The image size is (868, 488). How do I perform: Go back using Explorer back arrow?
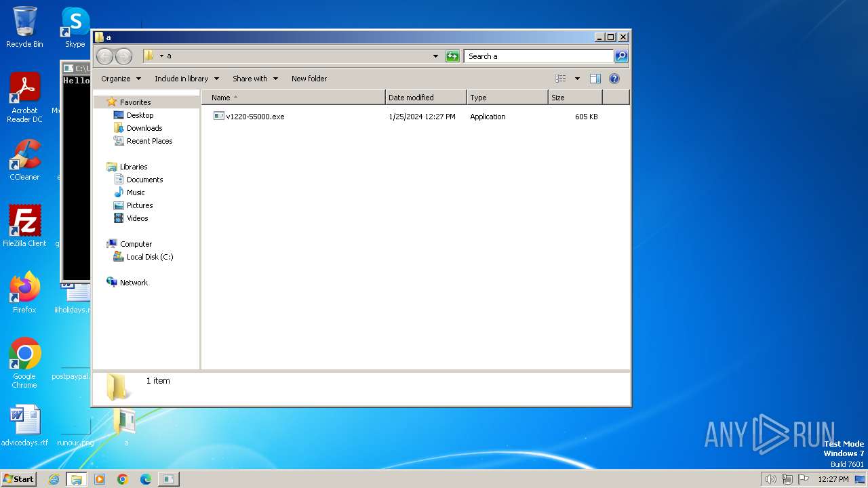point(104,56)
